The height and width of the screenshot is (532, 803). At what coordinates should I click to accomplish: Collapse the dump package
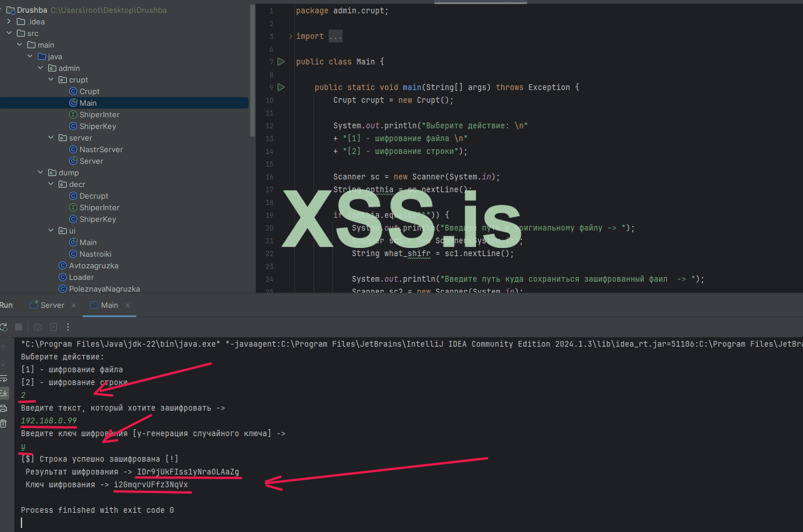pos(40,172)
